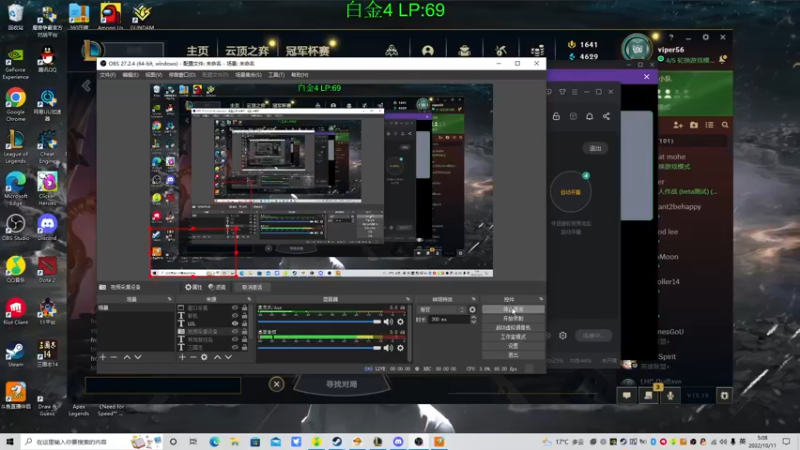This screenshot has width=800, height=450.
Task: Click League 寻找对局 find match button
Action: click(341, 384)
